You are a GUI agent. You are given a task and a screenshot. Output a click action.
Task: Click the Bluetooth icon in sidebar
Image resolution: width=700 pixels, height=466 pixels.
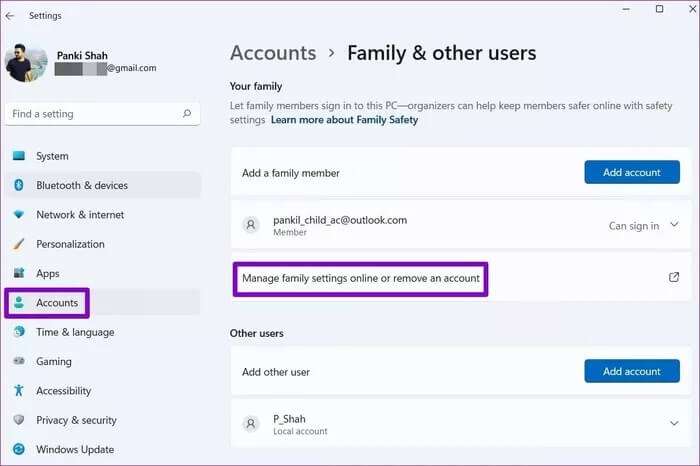pos(19,185)
